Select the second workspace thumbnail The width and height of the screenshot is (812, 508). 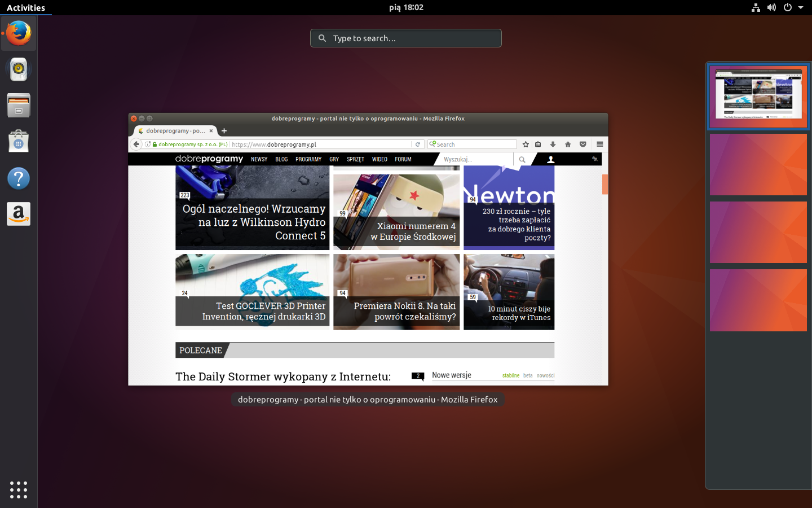pyautogui.click(x=758, y=164)
